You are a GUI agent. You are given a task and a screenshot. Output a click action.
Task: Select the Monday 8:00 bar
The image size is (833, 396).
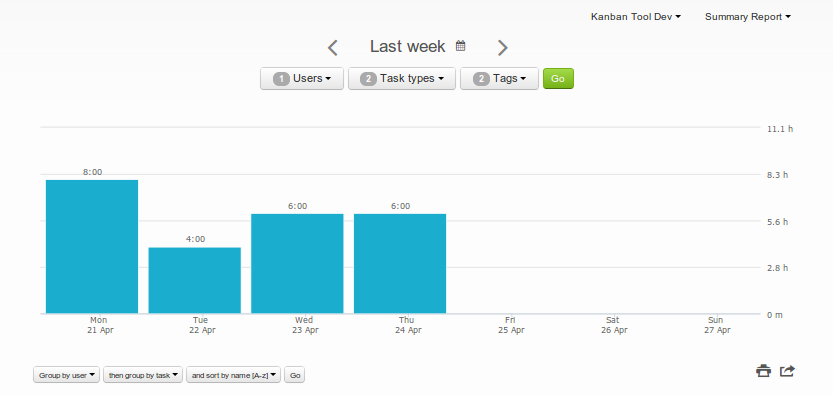(92, 247)
